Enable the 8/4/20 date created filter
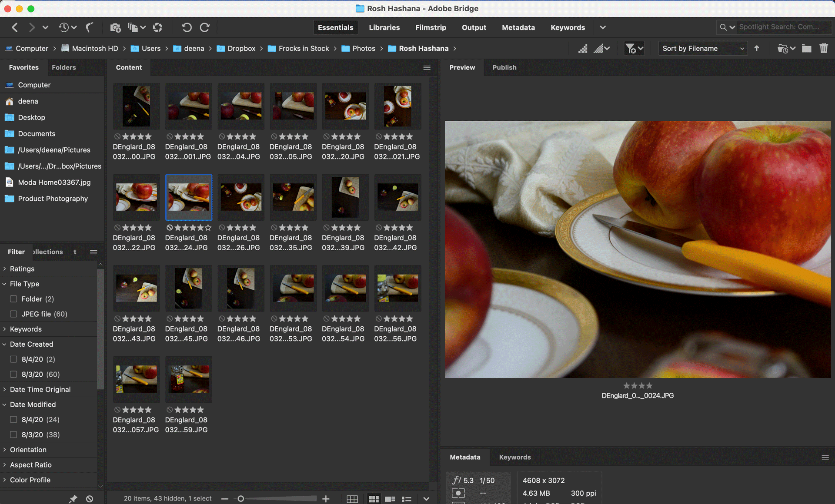Viewport: 835px width, 504px height. click(x=13, y=358)
